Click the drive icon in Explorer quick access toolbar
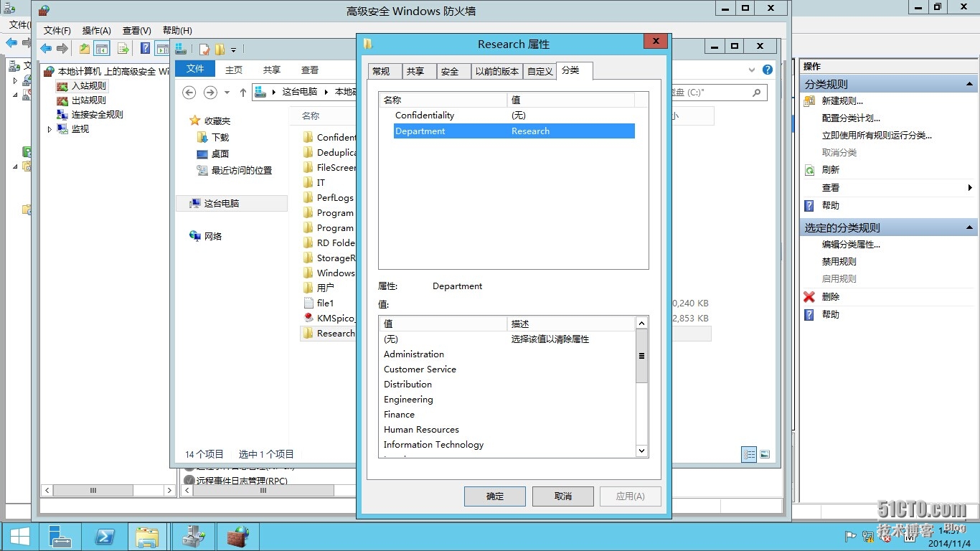 pos(180,49)
